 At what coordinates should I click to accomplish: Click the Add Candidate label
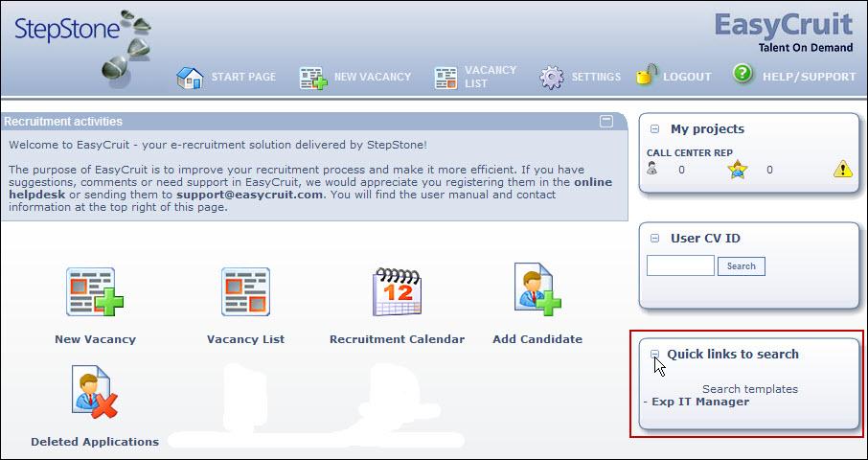537,339
